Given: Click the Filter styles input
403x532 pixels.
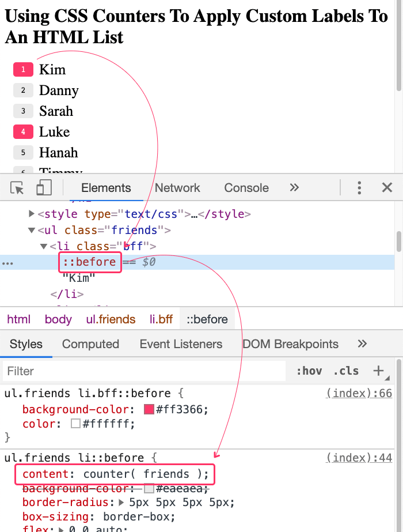Looking at the screenshot, I should [x=145, y=371].
